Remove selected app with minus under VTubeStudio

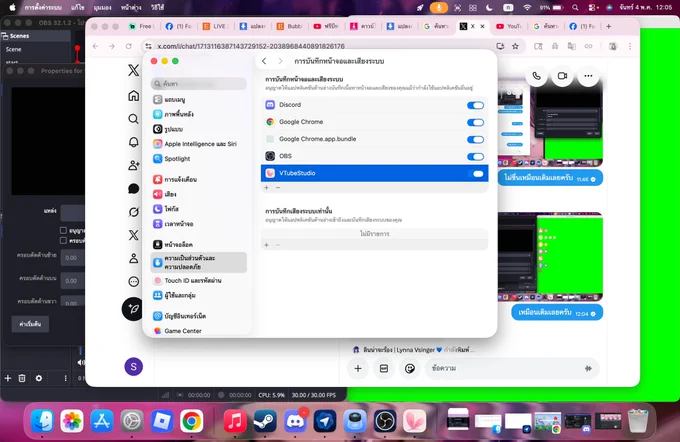278,188
